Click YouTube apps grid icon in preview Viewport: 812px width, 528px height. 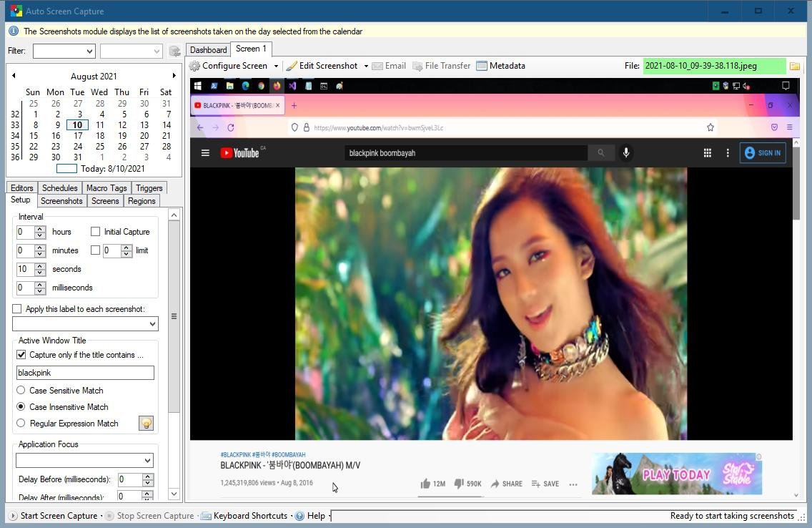coord(708,153)
